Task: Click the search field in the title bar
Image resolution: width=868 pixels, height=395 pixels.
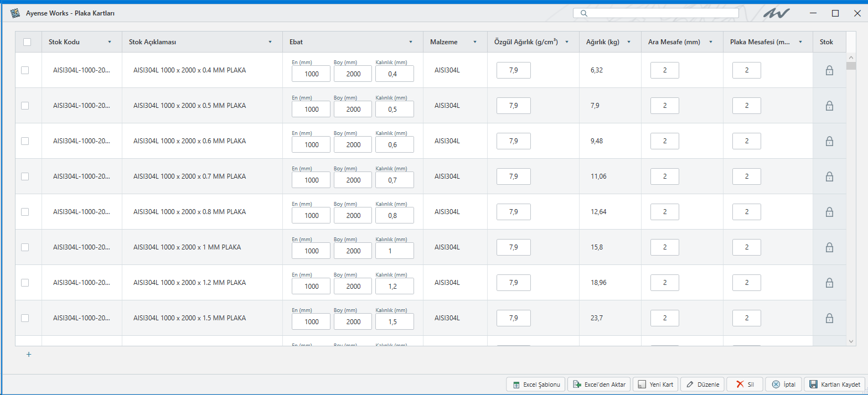Action: tap(656, 13)
